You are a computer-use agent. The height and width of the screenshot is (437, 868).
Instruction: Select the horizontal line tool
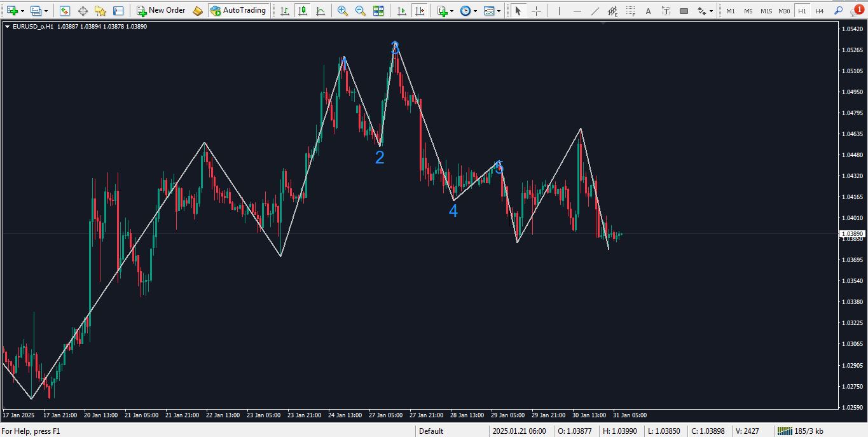(x=577, y=11)
